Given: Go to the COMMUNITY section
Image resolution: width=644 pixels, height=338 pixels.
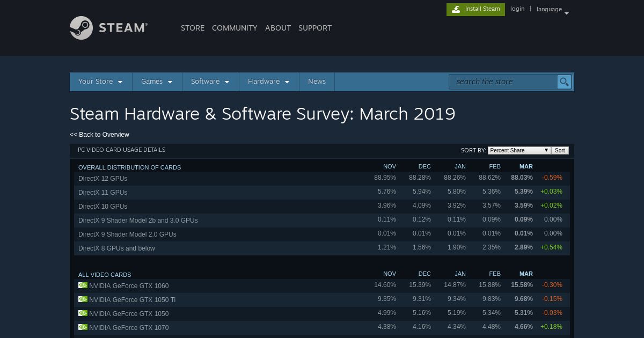Looking at the screenshot, I should tap(235, 28).
